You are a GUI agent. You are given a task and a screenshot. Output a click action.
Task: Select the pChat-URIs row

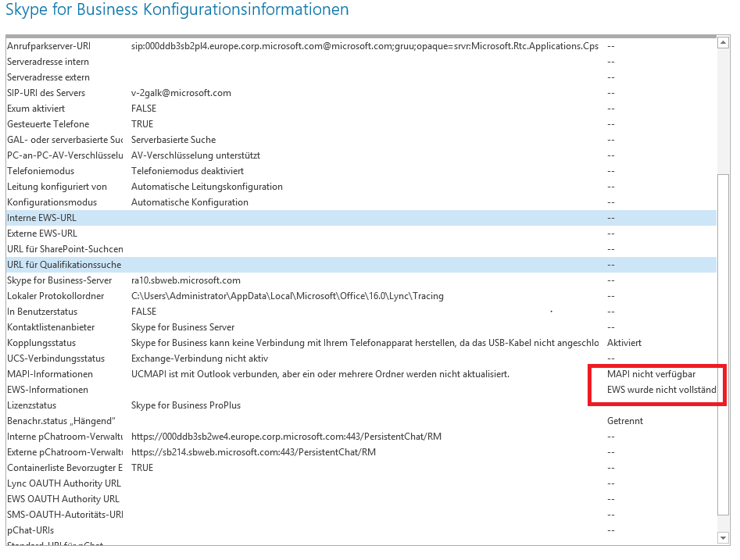click(x=361, y=530)
